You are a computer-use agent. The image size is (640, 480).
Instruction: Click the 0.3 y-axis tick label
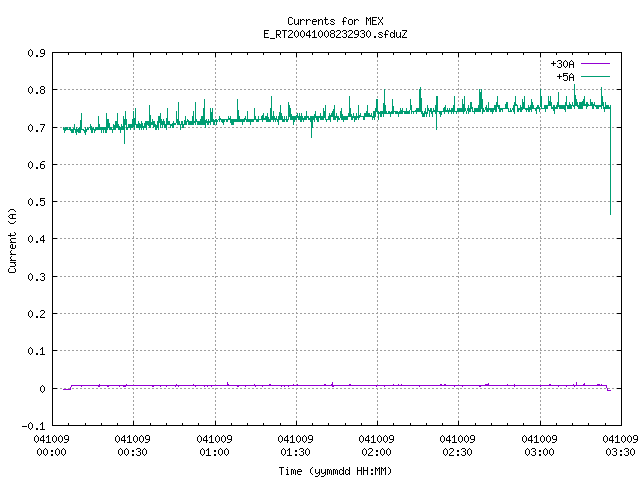click(36, 277)
